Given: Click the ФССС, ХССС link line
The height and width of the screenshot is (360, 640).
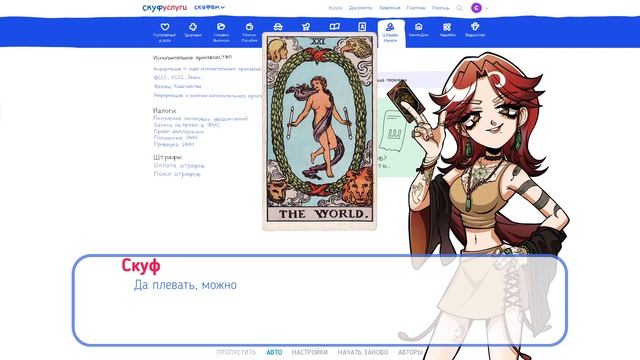Looking at the screenshot, I should [178, 77].
